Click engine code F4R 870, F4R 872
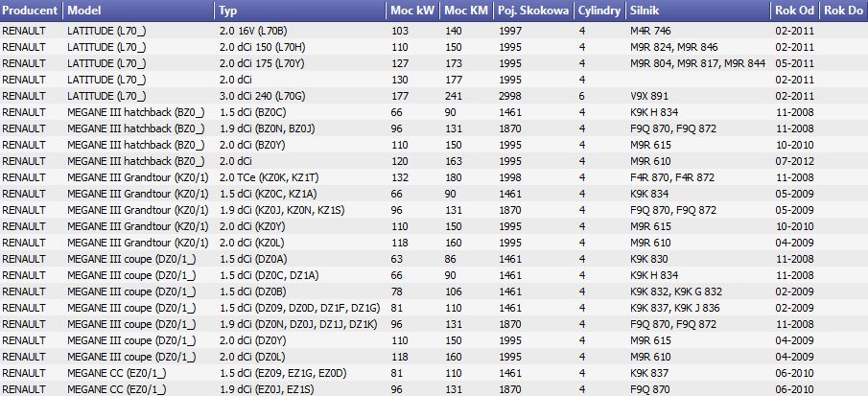This screenshot has width=868, height=396. [672, 177]
